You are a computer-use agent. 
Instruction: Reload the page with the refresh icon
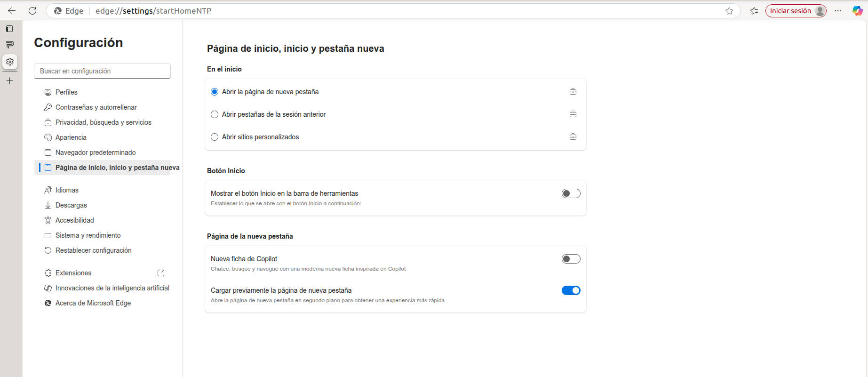32,11
